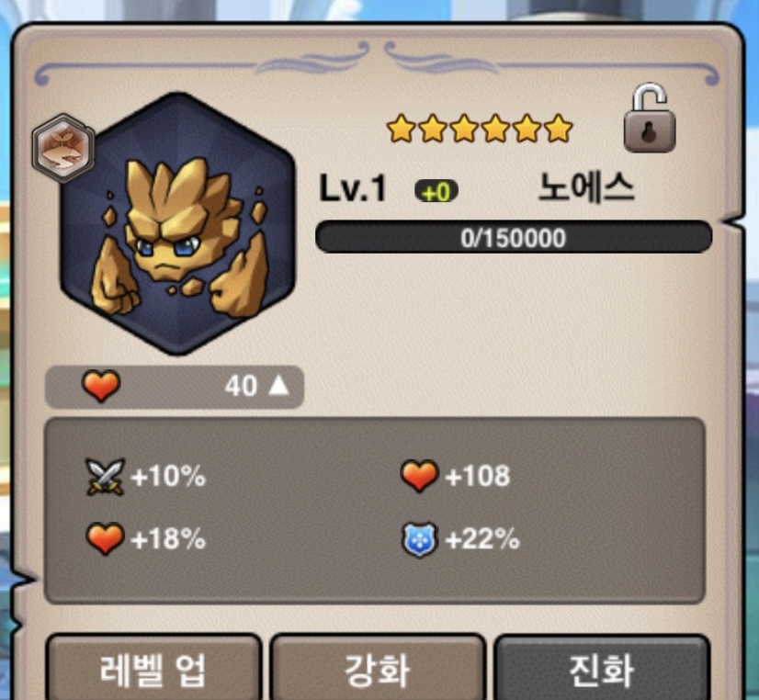Screen dimensions: 759x700
Task: Select the golem character portrait
Action: (x=177, y=223)
